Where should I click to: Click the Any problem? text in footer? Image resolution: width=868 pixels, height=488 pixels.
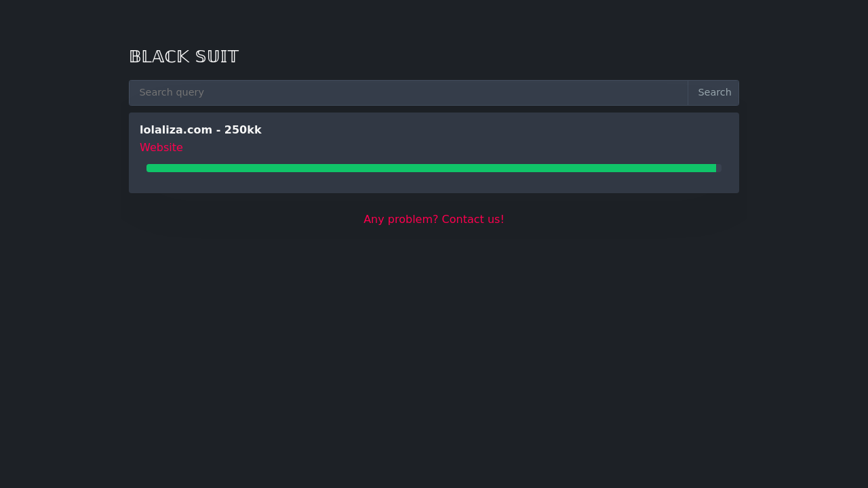click(401, 220)
